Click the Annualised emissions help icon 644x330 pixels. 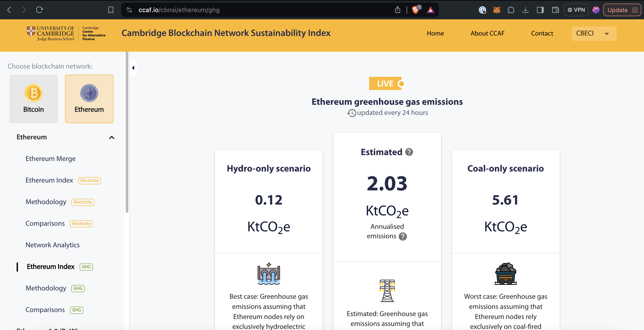click(403, 236)
